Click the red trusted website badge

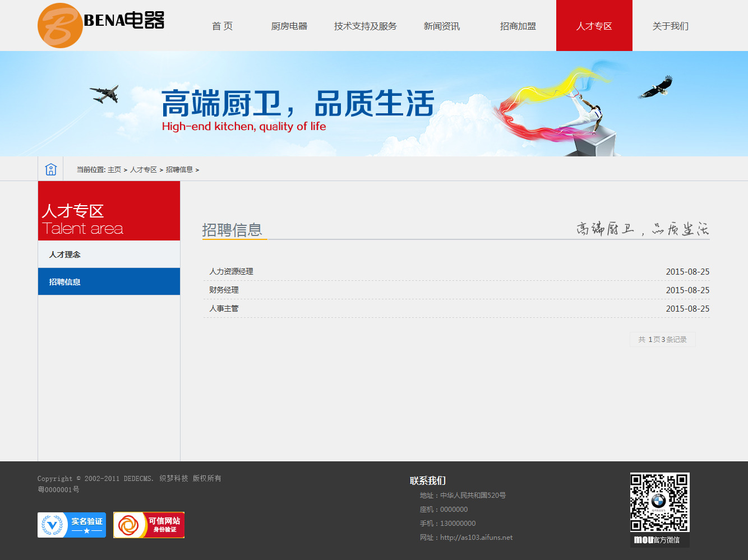coord(149,525)
